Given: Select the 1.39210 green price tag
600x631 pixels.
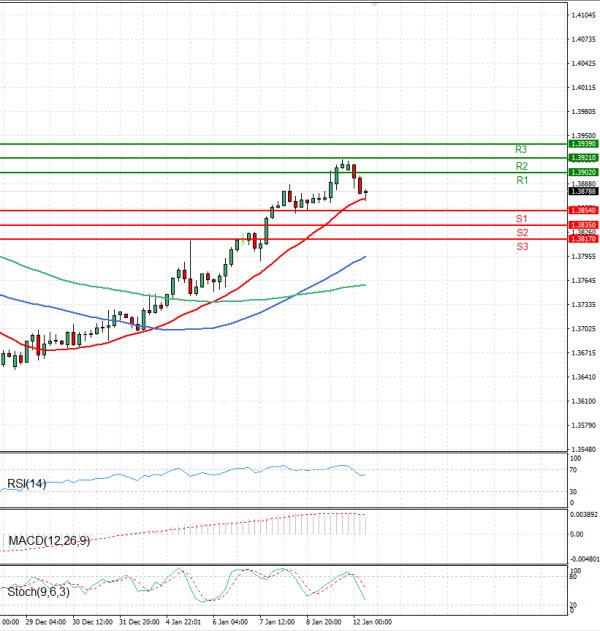Looking at the screenshot, I should tap(583, 158).
